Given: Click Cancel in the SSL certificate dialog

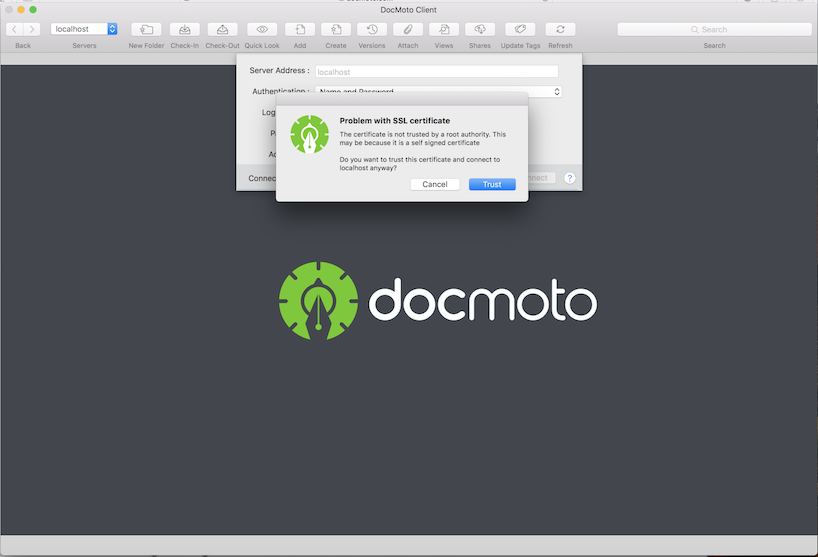Looking at the screenshot, I should [x=435, y=184].
